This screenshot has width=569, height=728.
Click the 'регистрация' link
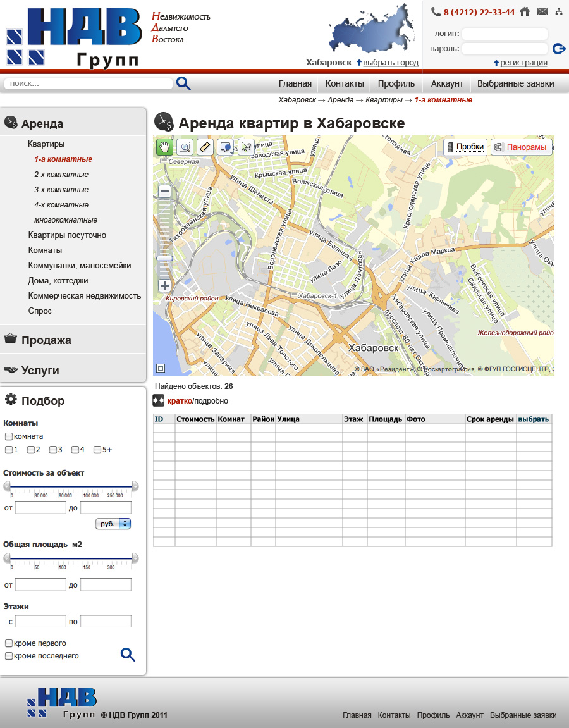coord(523,63)
